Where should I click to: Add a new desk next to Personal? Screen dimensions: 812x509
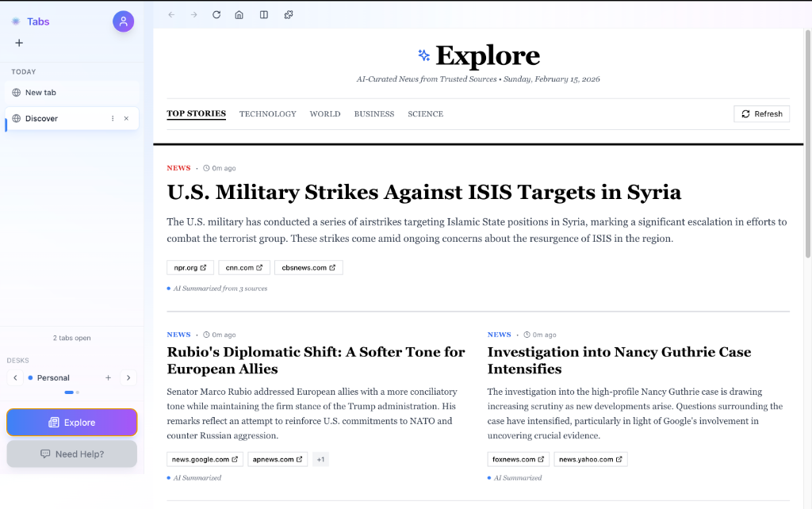point(109,377)
